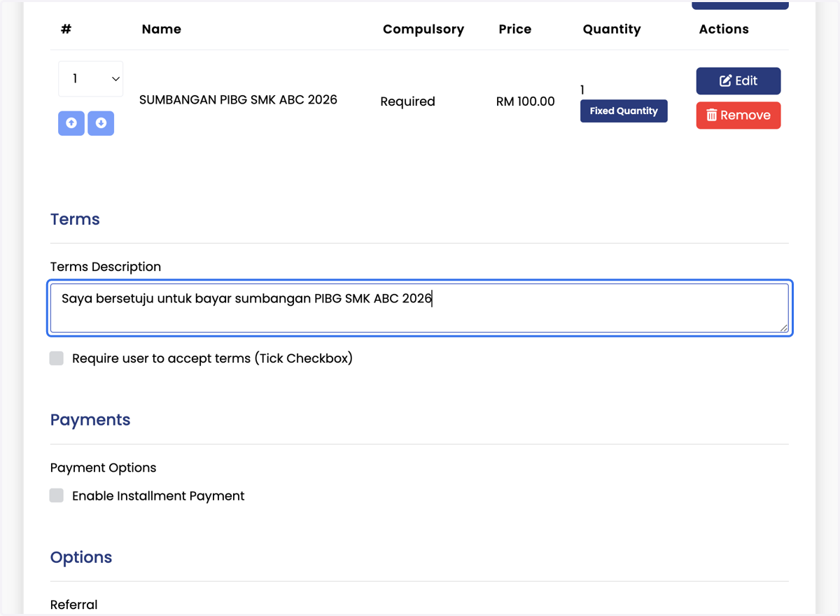Click the text area resize handle corner
840x616 pixels.
coord(784,328)
